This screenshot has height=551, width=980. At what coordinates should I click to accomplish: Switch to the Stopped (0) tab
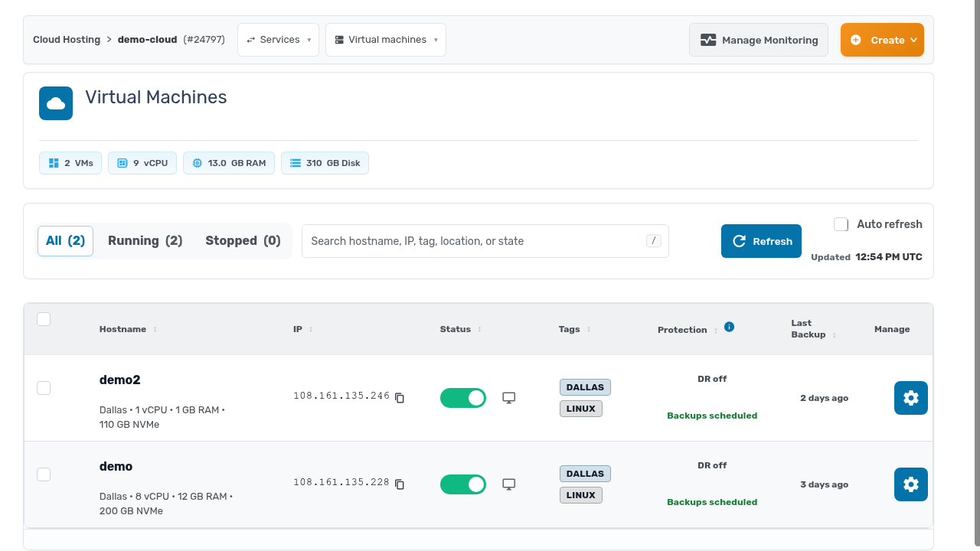click(x=243, y=241)
